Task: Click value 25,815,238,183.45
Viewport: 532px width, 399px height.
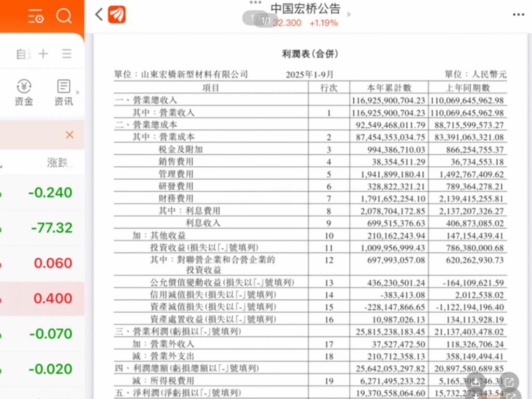Action: (390, 331)
